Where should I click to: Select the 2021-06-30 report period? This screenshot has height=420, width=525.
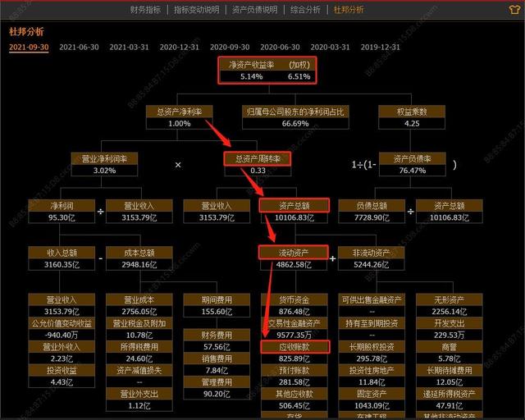pos(79,48)
